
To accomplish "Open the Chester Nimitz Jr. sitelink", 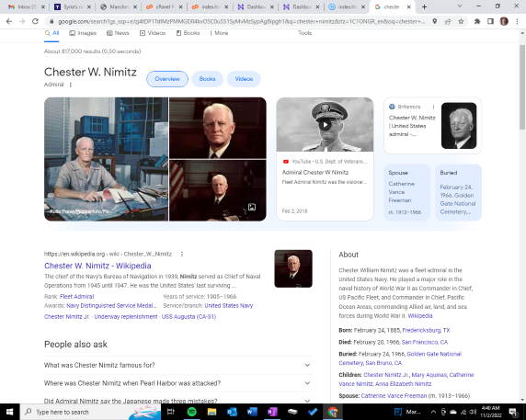I will click(67, 317).
